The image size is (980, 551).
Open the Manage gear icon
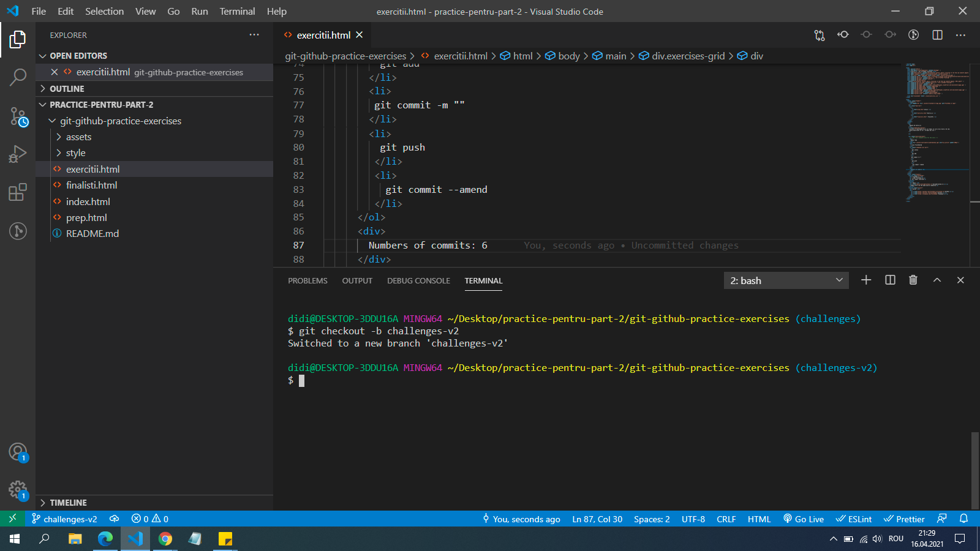click(18, 489)
